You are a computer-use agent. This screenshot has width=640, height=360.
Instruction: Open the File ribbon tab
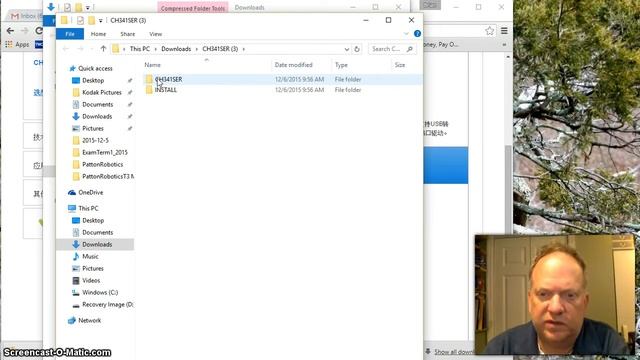pyautogui.click(x=70, y=34)
